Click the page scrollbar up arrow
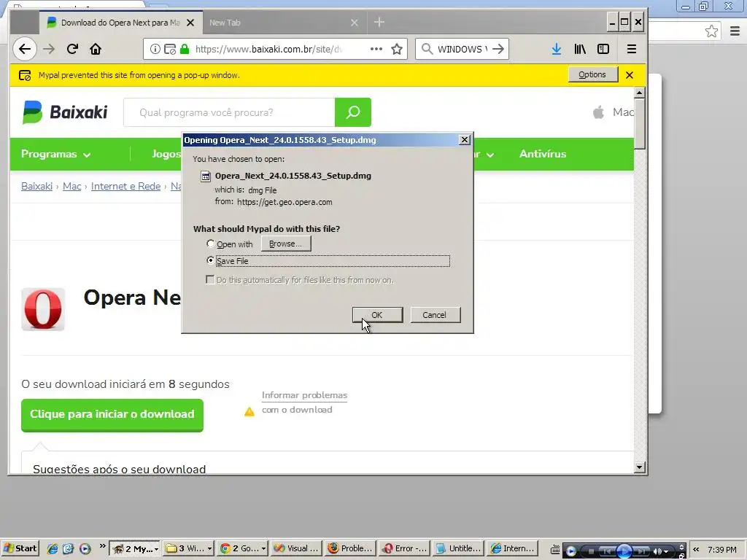The width and height of the screenshot is (747, 560). pos(639,93)
